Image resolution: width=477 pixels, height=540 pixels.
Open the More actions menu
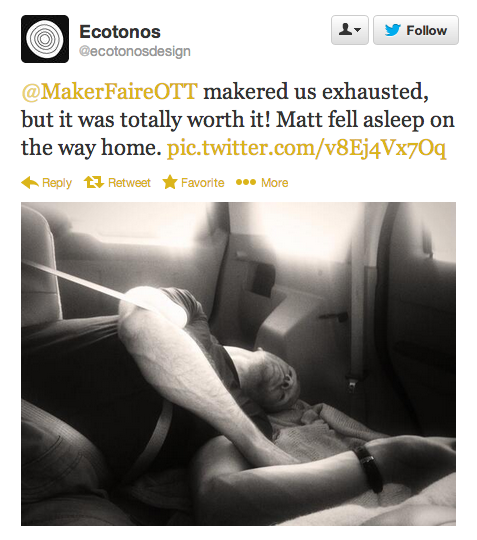262,183
